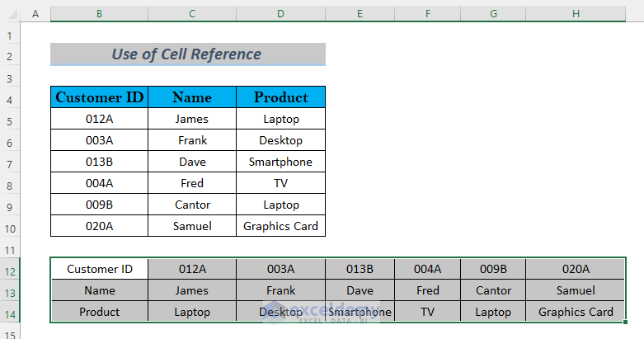Image resolution: width=644 pixels, height=339 pixels.
Task: Select cell Frank in row 13
Action: point(280,290)
